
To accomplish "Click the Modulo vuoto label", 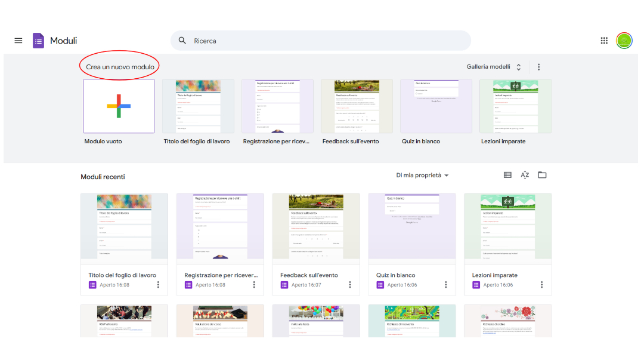I will [x=103, y=141].
